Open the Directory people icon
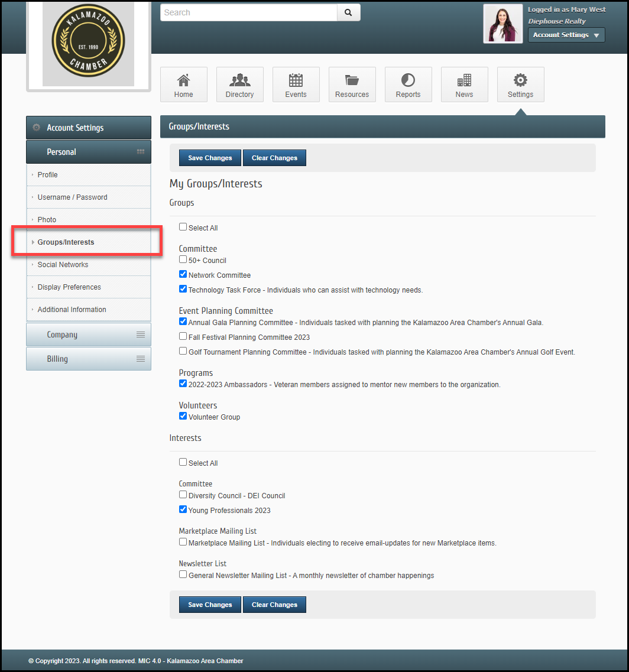The height and width of the screenshot is (672, 629). tap(239, 81)
